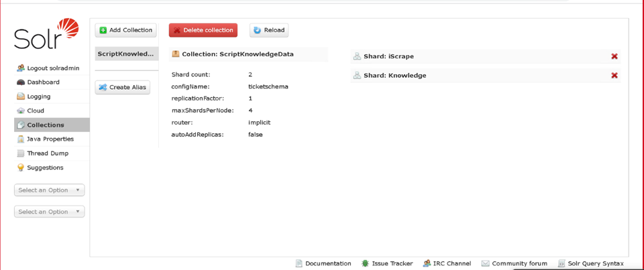The width and height of the screenshot is (644, 270).
Task: Click the IRC Channel people icon
Action: pyautogui.click(x=427, y=263)
